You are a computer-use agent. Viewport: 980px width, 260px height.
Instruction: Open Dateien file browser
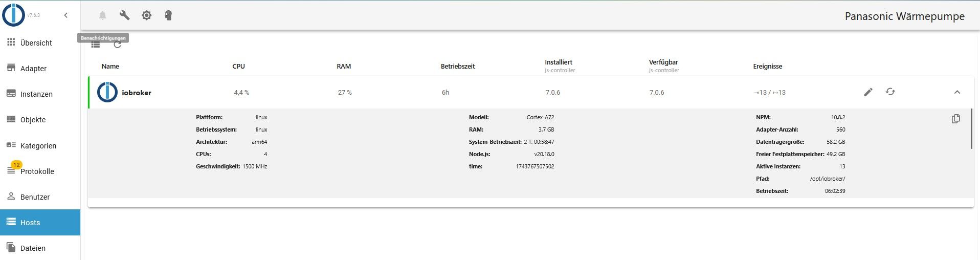tap(40, 248)
